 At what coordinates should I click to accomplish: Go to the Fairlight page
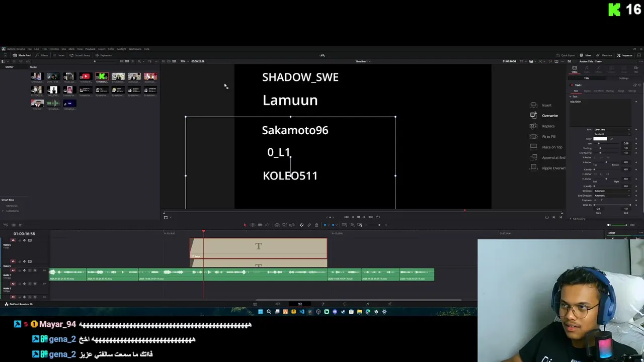click(x=367, y=304)
